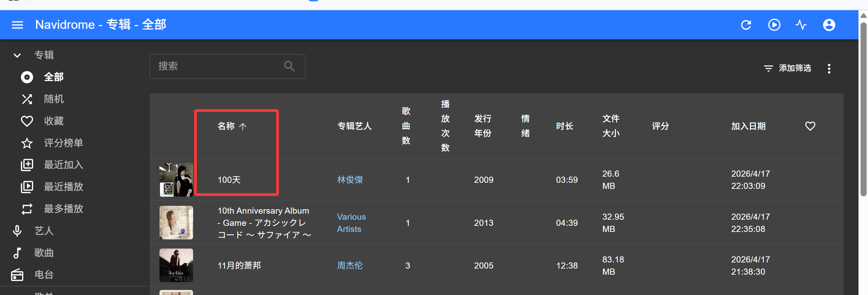This screenshot has height=295, width=868.
Task: Select the 随机 shuffle albums item
Action: [x=54, y=99]
